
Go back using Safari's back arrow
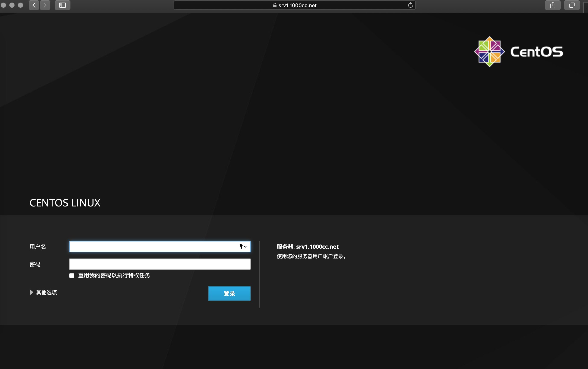tap(34, 5)
